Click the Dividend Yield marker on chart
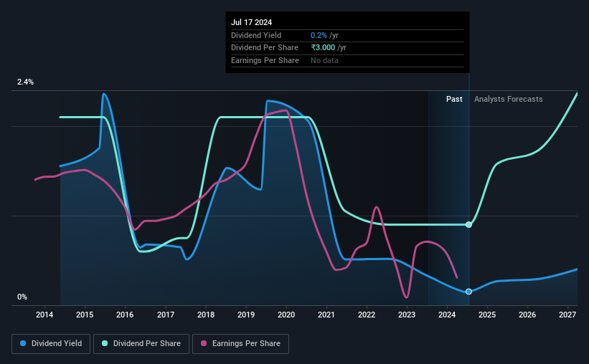Image resolution: width=589 pixels, height=364 pixels. tap(468, 292)
